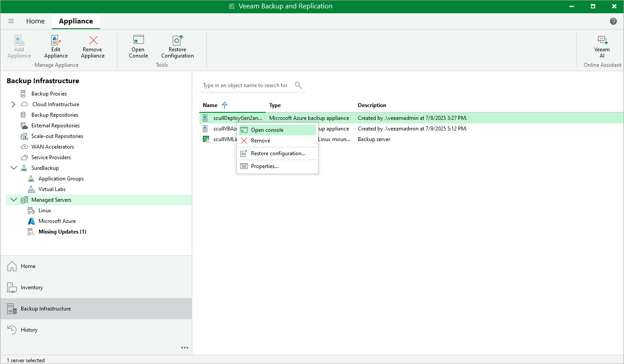Click the Backup Proxies tree icon
This screenshot has width=624, height=364.
23,94
